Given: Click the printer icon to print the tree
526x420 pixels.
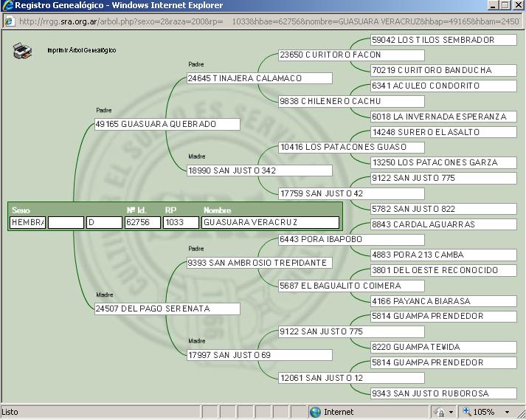Looking at the screenshot, I should pyautogui.click(x=23, y=51).
